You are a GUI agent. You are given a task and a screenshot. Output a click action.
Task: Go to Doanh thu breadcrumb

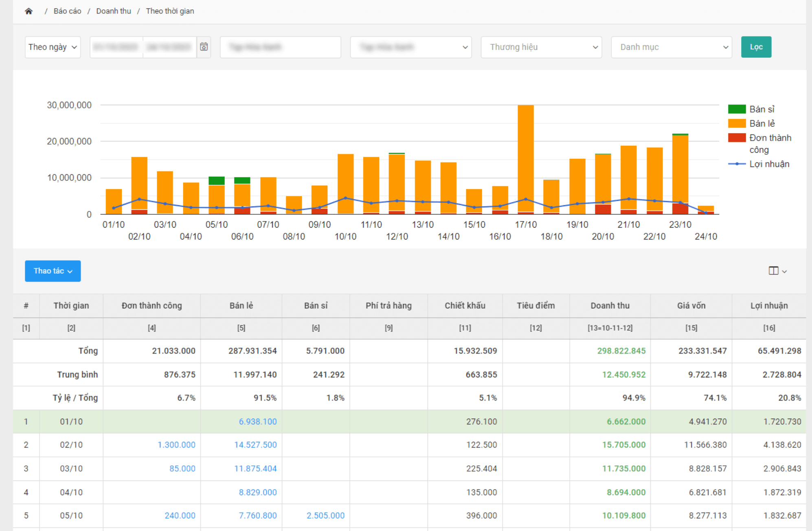pyautogui.click(x=114, y=11)
